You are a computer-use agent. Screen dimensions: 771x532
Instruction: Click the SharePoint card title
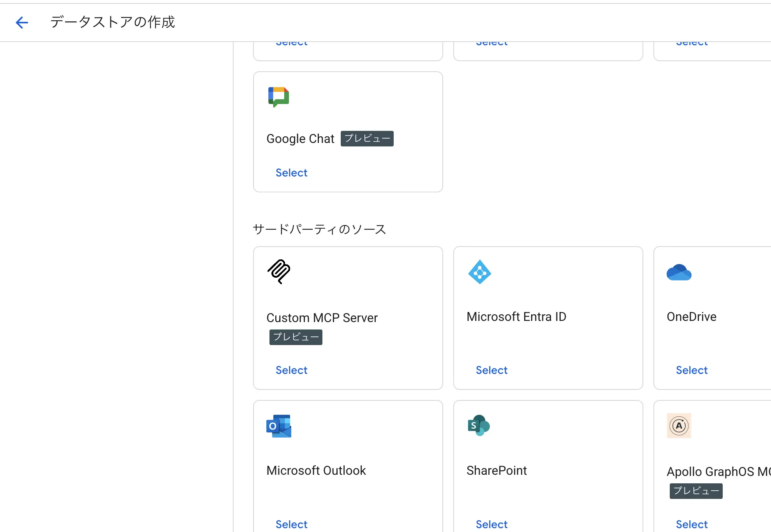point(496,470)
